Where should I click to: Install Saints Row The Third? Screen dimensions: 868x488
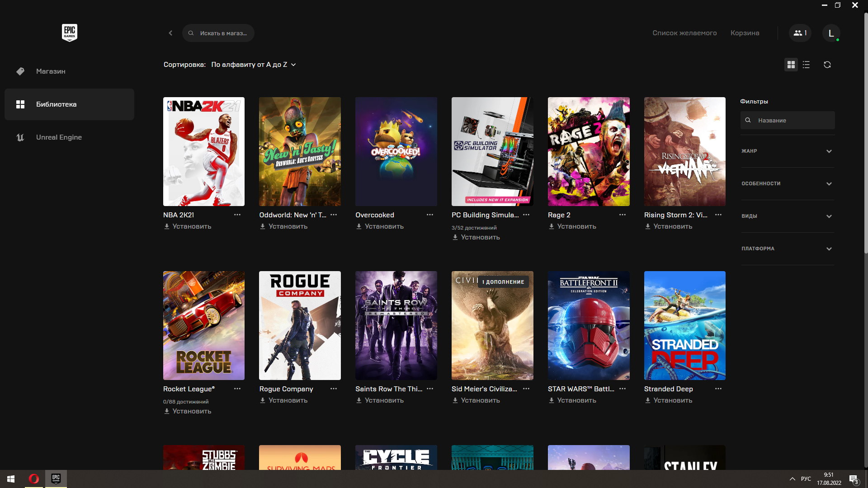point(380,400)
